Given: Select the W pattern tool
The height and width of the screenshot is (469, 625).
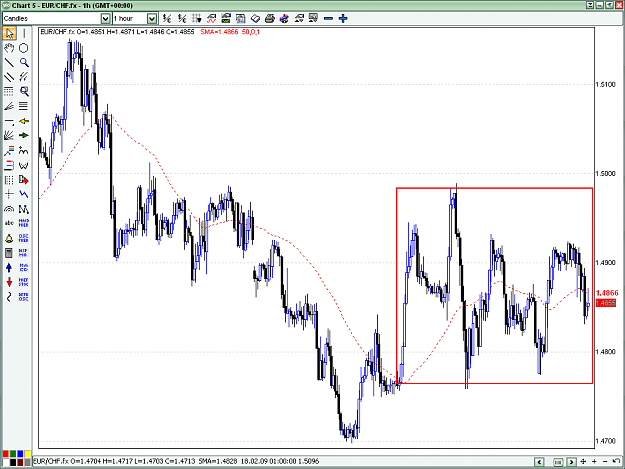Looking at the screenshot, I should (x=24, y=165).
